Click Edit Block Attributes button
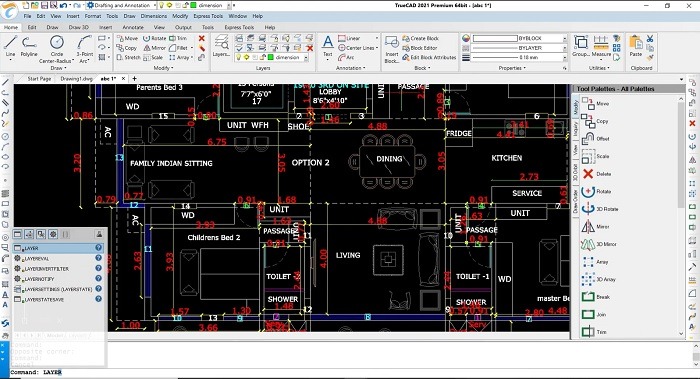Viewport: 700px width, 379px height. pyautogui.click(x=429, y=58)
